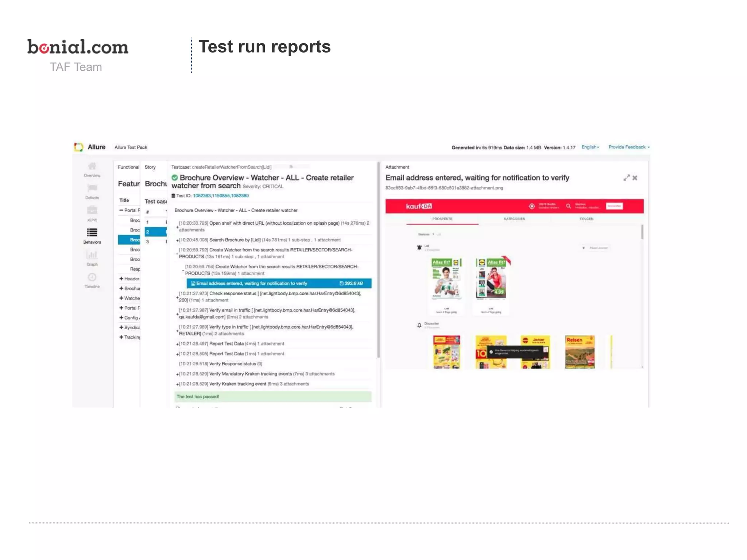This screenshot has width=747, height=560.
Task: Select the Behaviors sidebar icon
Action: click(x=92, y=236)
